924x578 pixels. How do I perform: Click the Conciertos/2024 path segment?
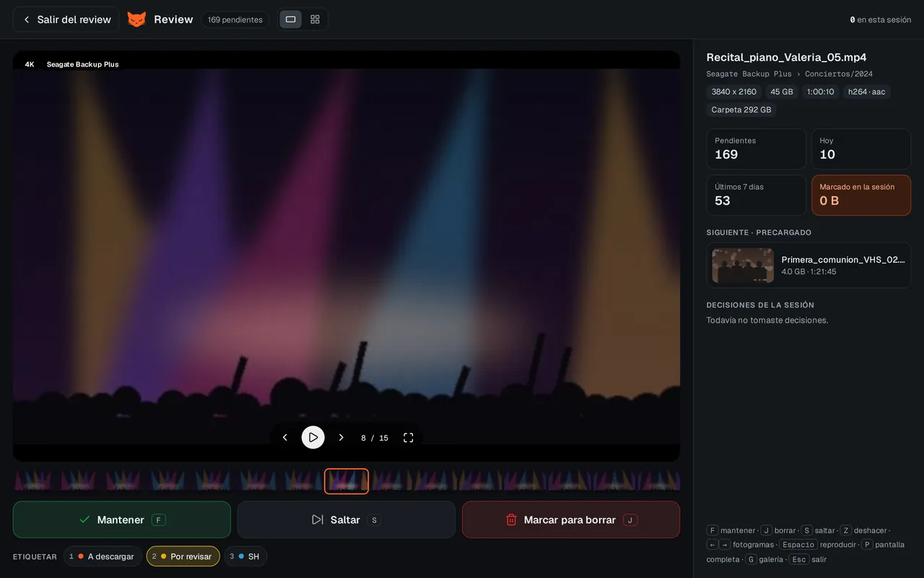(839, 74)
